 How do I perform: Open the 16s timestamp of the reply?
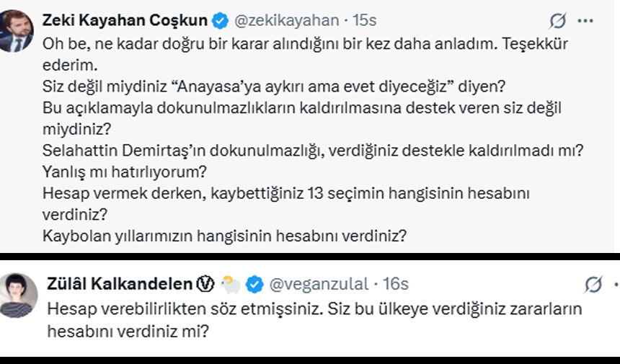(394, 285)
